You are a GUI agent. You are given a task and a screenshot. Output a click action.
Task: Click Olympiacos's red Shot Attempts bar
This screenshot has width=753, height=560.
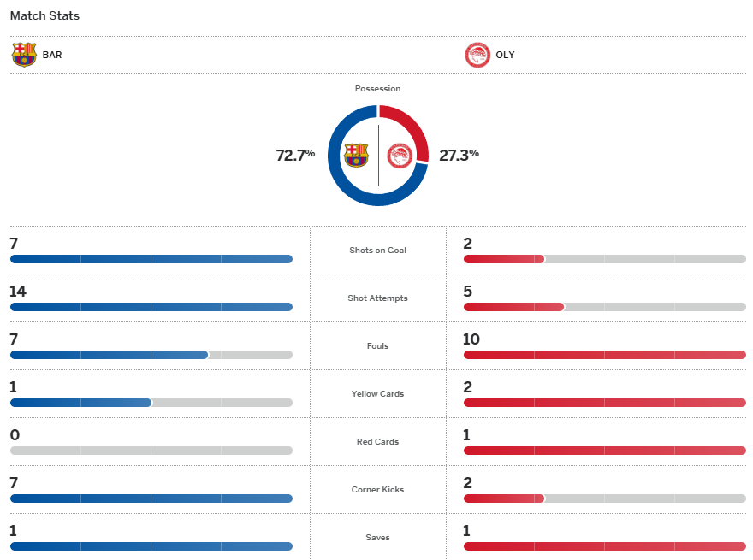tap(513, 307)
